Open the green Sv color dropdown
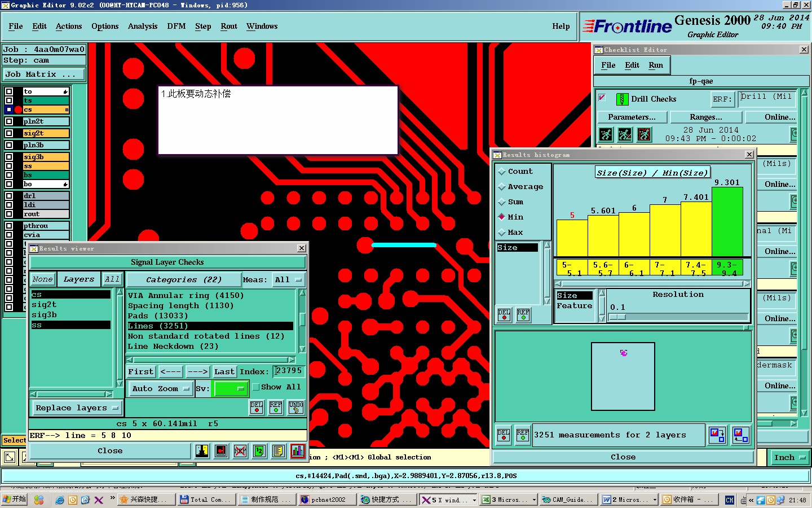Viewport: 812px width, 508px height. coord(230,388)
